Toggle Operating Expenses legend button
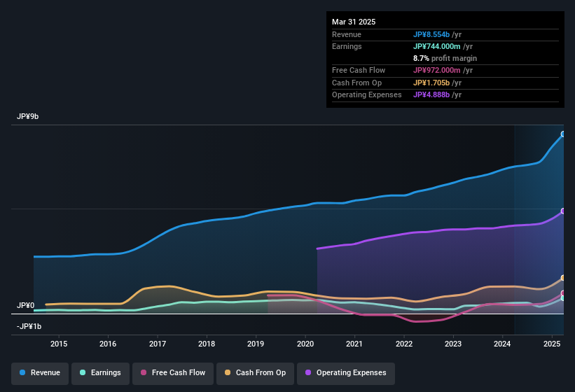This screenshot has width=575, height=392. [x=346, y=373]
